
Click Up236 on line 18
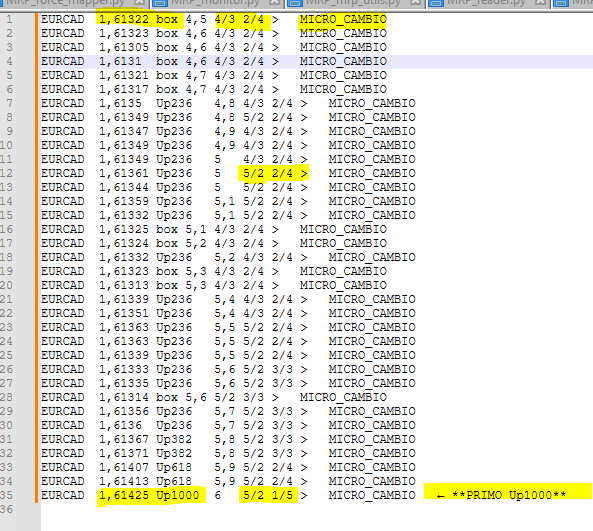point(174,257)
